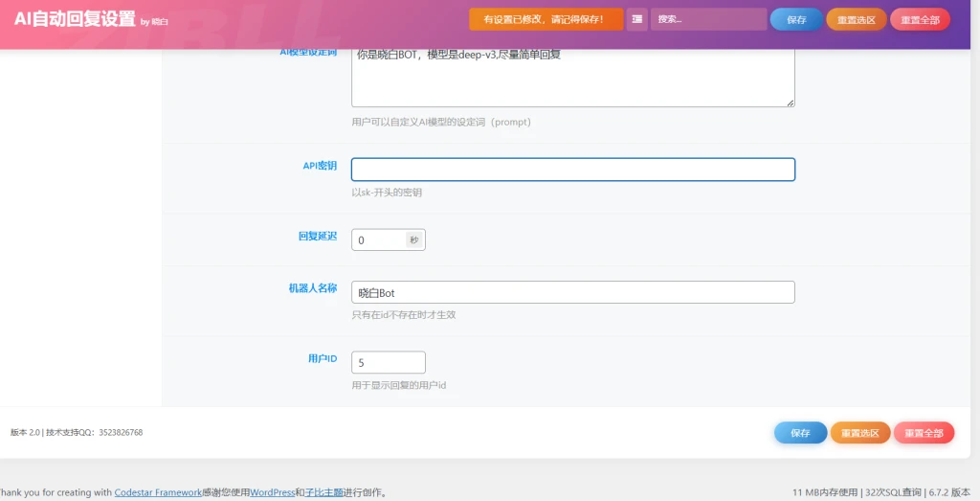Screen dimensions: 980x501
Task: Click the 秒 unit label beside delay
Action: click(414, 240)
